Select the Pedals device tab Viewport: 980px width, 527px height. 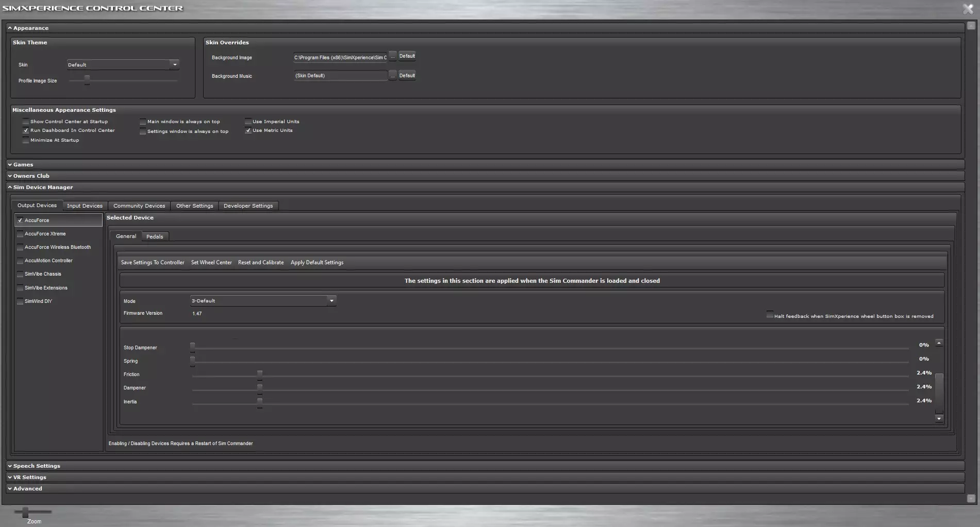tap(155, 237)
